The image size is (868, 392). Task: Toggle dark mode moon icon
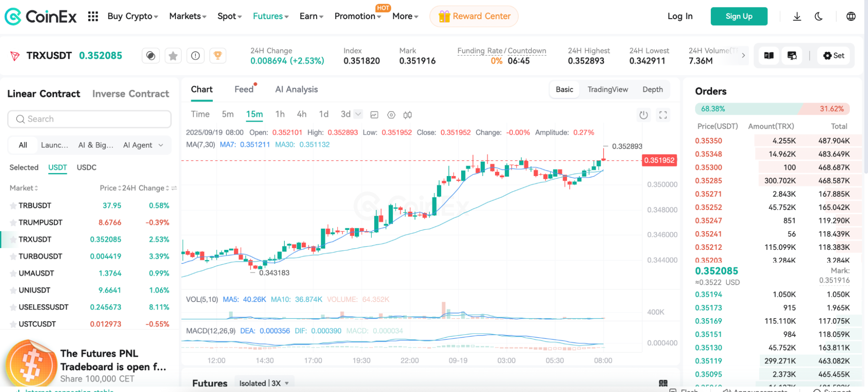(x=818, y=17)
